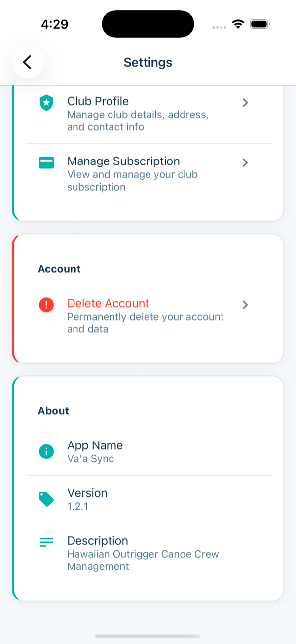
Task: Open Delete Account using its chevron arrow
Action: click(x=245, y=305)
